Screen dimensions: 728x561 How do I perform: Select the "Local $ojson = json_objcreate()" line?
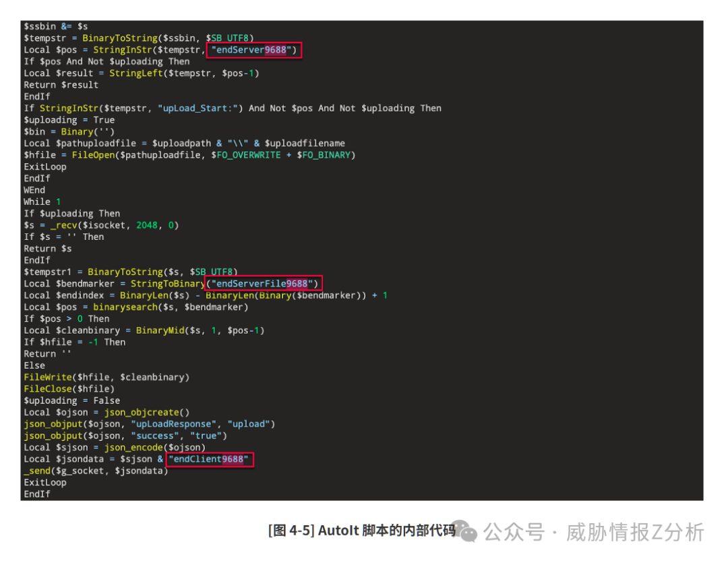[x=107, y=413]
